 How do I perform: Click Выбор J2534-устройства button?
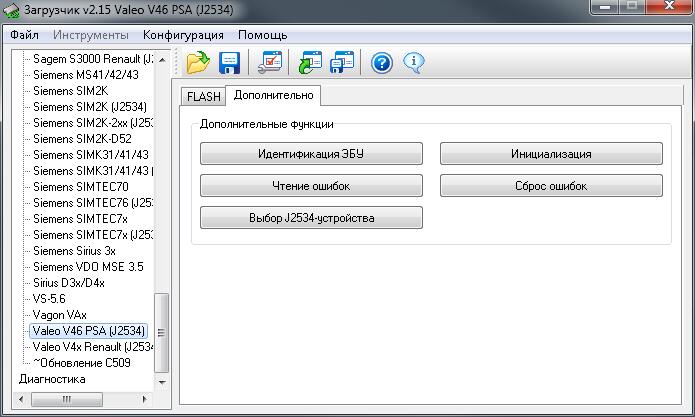[311, 218]
